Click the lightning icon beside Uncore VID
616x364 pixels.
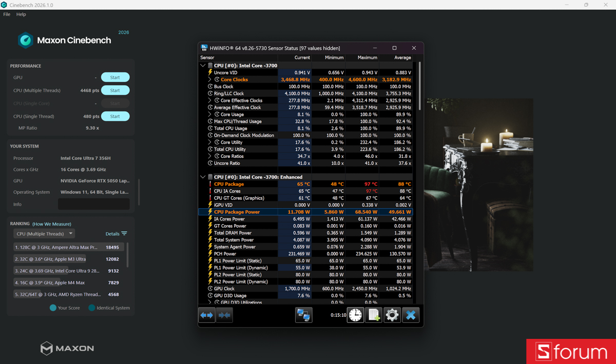click(x=210, y=73)
